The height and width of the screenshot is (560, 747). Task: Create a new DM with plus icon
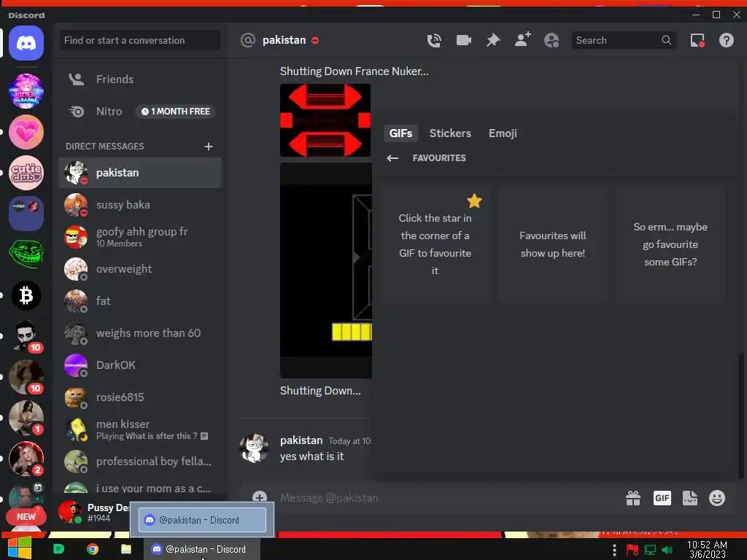pyautogui.click(x=208, y=146)
